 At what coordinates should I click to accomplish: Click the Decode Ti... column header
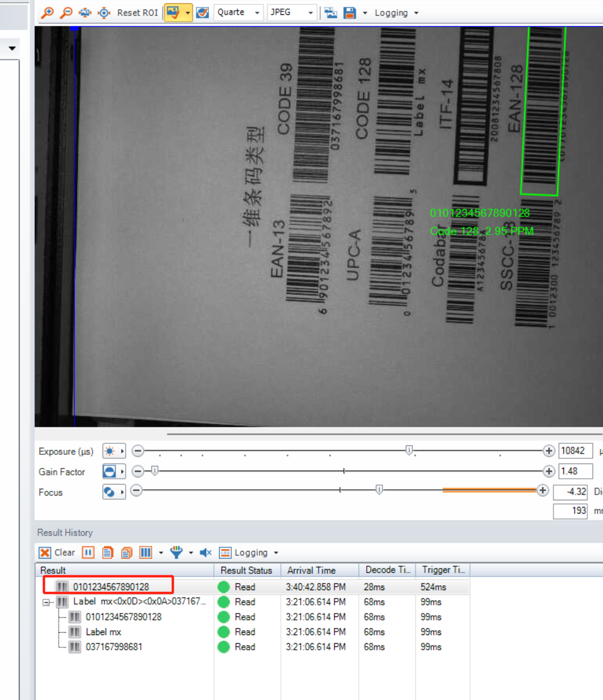point(387,570)
